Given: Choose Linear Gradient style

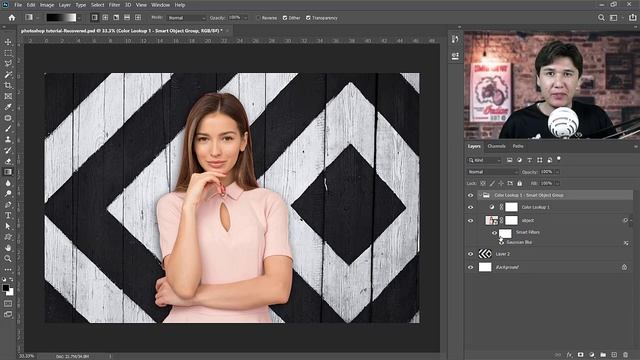Looking at the screenshot, I should click(94, 18).
